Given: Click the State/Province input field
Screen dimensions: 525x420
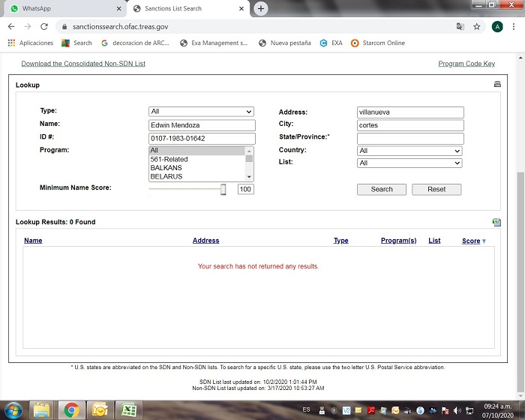Looking at the screenshot, I should (410, 138).
